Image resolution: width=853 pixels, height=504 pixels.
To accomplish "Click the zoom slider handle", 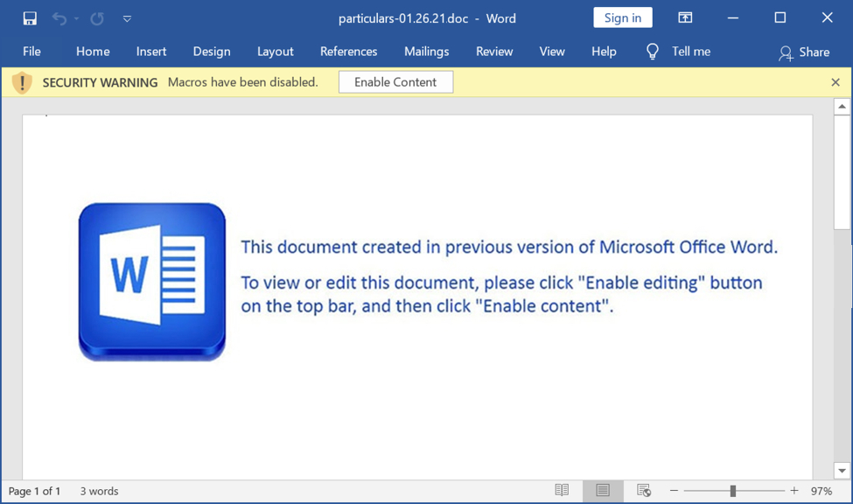I will click(x=733, y=491).
